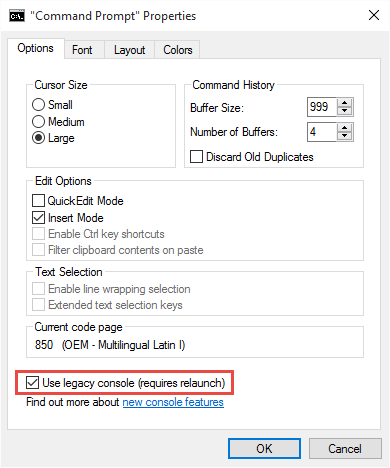The image size is (390, 468).
Task: Click the Number of Buffers field
Action: tap(322, 132)
